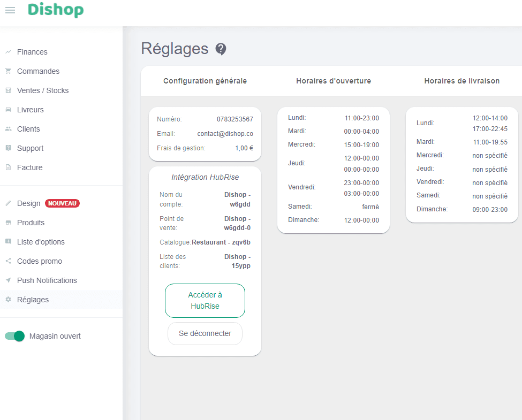Open Push Notifications page
This screenshot has width=522, height=420.
click(x=47, y=280)
